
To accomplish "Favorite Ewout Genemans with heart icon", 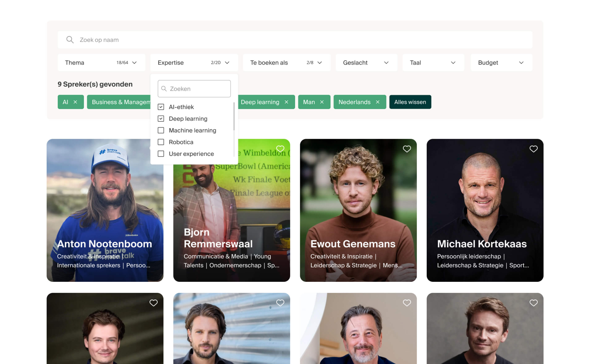I will [x=407, y=149].
